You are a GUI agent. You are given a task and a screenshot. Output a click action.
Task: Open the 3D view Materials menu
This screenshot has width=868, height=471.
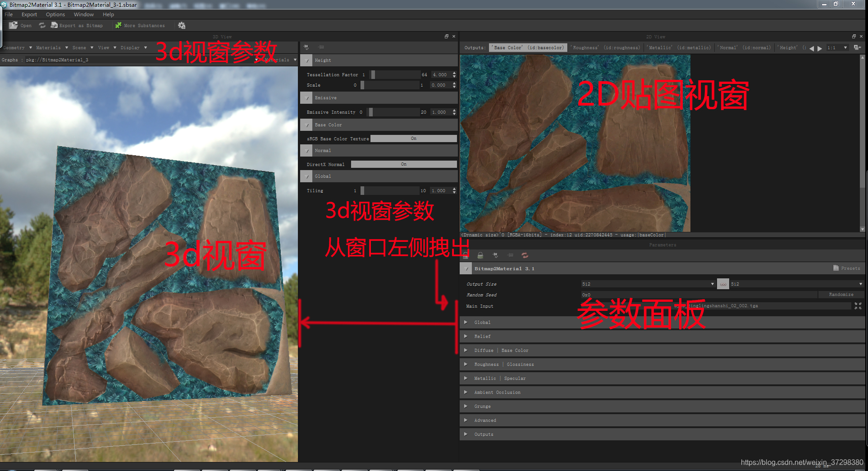(x=52, y=48)
